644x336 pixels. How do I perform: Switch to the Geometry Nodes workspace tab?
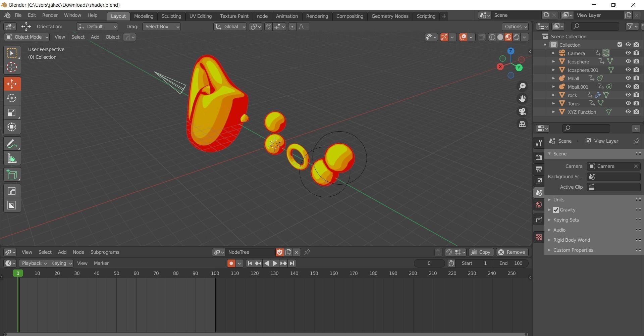pyautogui.click(x=390, y=16)
